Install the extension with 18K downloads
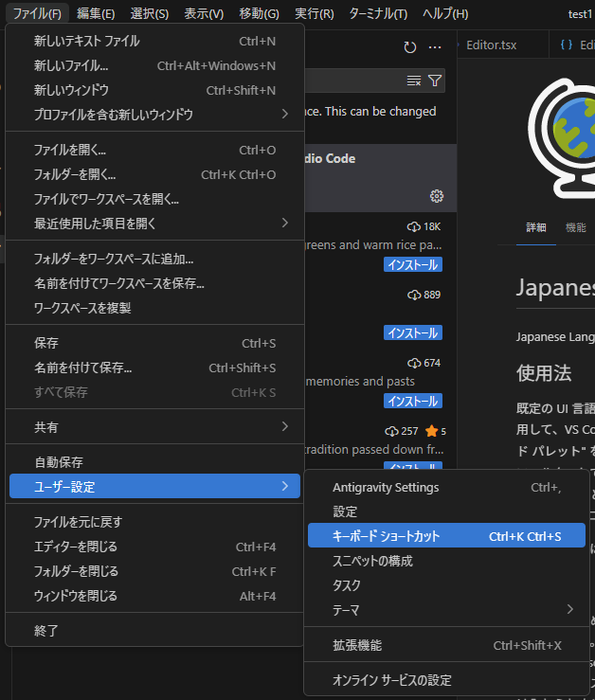The width and height of the screenshot is (595, 700). pyautogui.click(x=413, y=264)
